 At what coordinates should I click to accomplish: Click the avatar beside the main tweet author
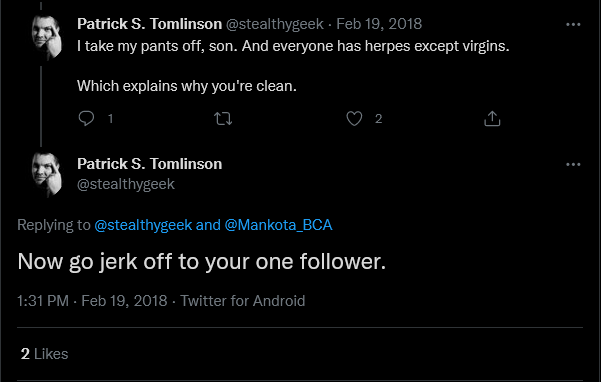pos(47,175)
